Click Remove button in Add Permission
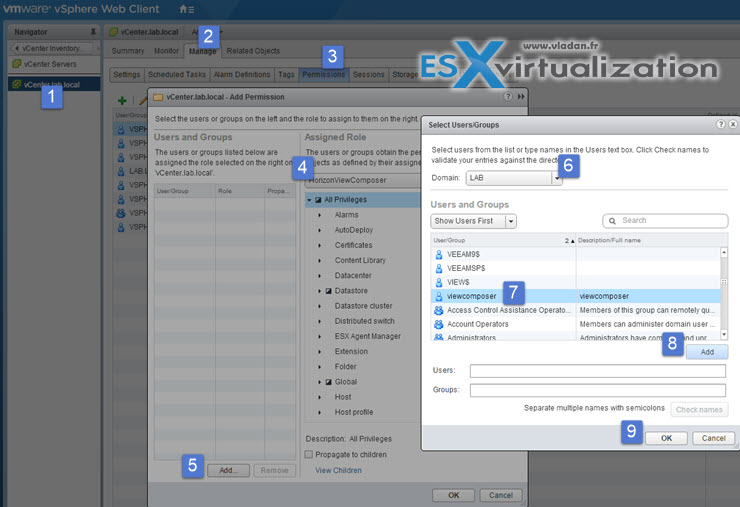Image resolution: width=740 pixels, height=507 pixels. pyautogui.click(x=275, y=470)
